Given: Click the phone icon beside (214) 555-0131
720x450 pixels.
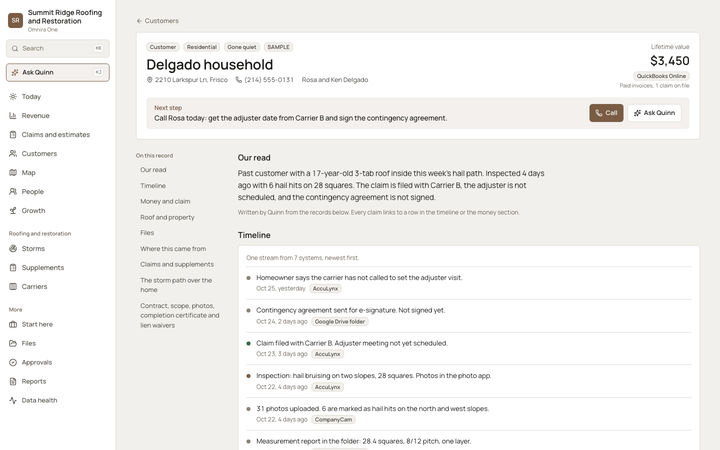Looking at the screenshot, I should (x=239, y=80).
